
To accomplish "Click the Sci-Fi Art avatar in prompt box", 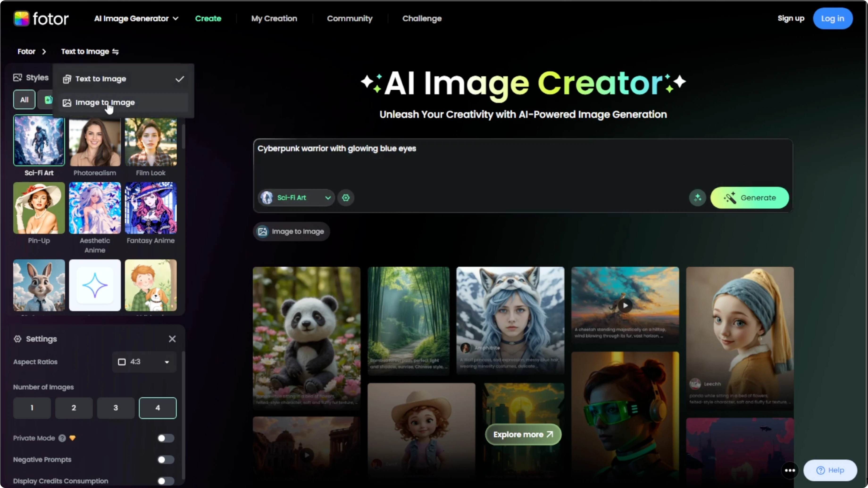I will click(267, 198).
